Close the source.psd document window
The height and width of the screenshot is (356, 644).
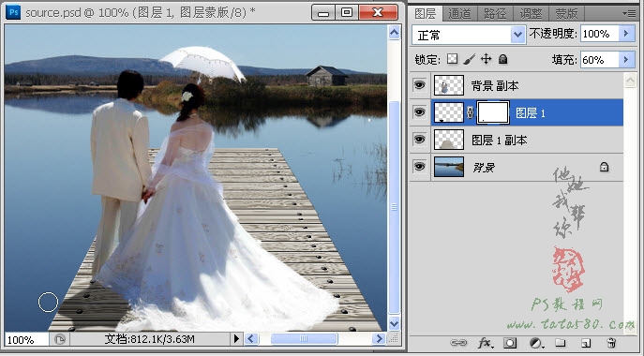[378, 12]
